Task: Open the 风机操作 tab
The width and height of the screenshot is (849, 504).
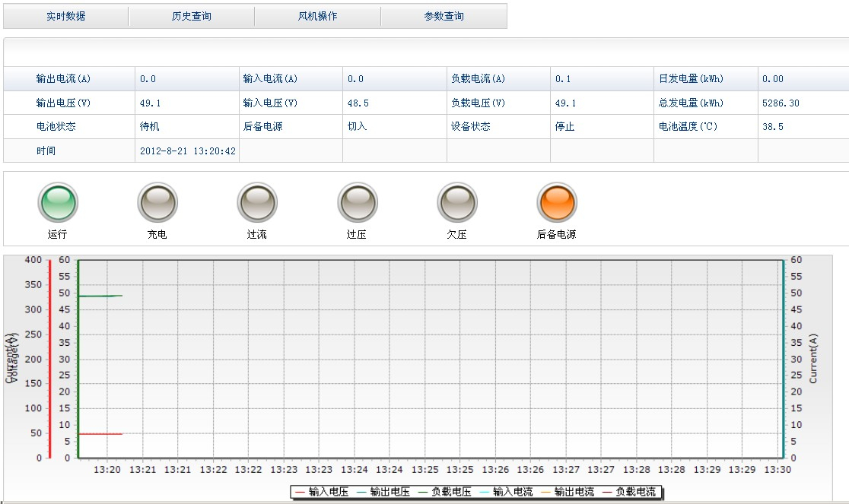Action: pyautogui.click(x=318, y=16)
